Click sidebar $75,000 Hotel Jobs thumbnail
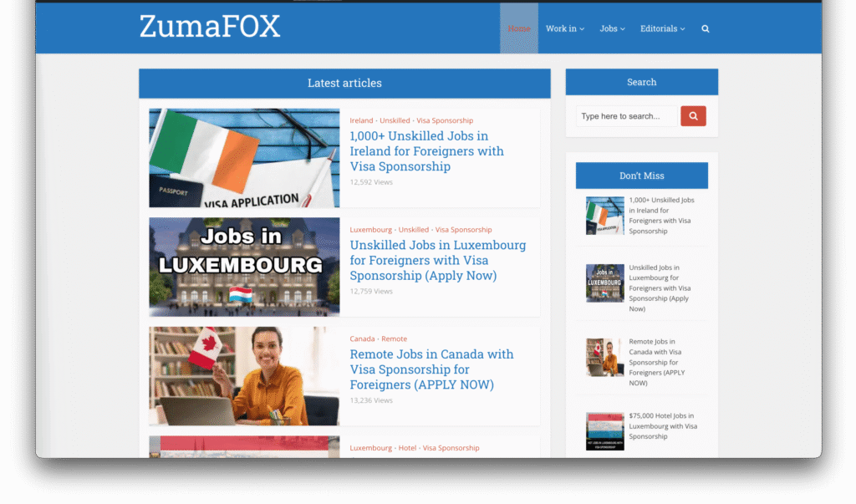This screenshot has height=504, width=856. [x=604, y=431]
